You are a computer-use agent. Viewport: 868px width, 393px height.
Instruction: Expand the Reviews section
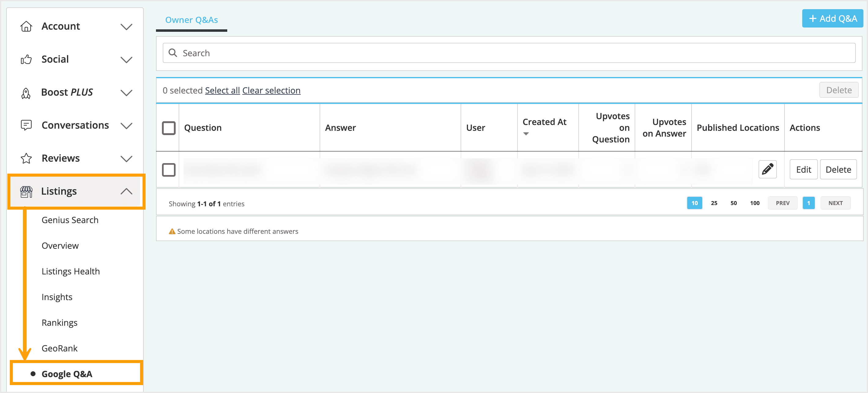127,158
